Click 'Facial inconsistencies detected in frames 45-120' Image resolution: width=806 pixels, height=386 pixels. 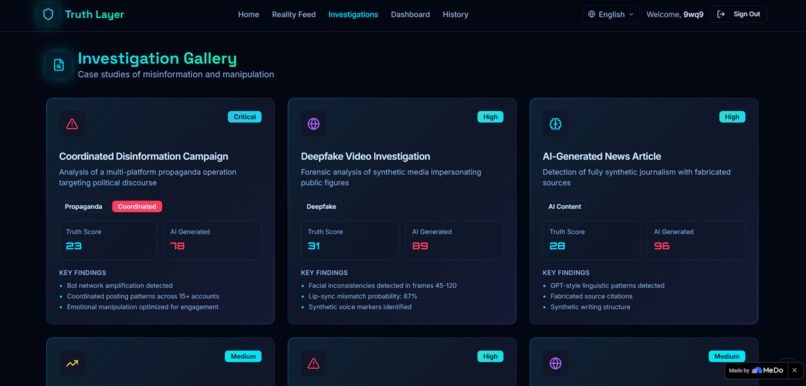(382, 285)
